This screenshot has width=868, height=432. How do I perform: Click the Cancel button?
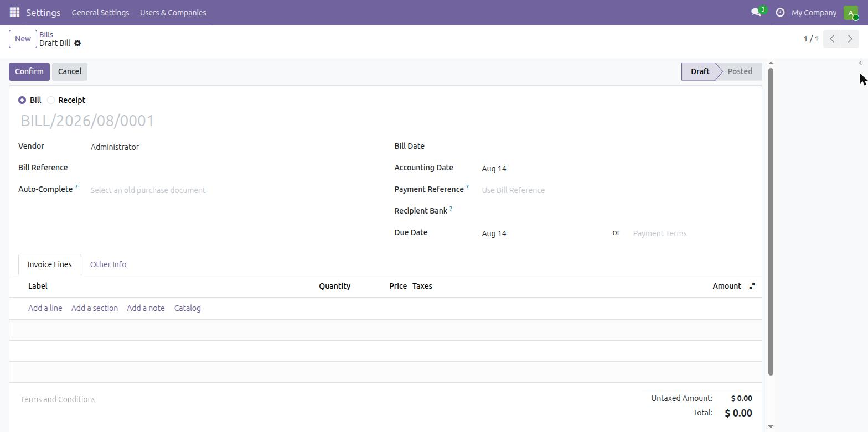tap(70, 71)
